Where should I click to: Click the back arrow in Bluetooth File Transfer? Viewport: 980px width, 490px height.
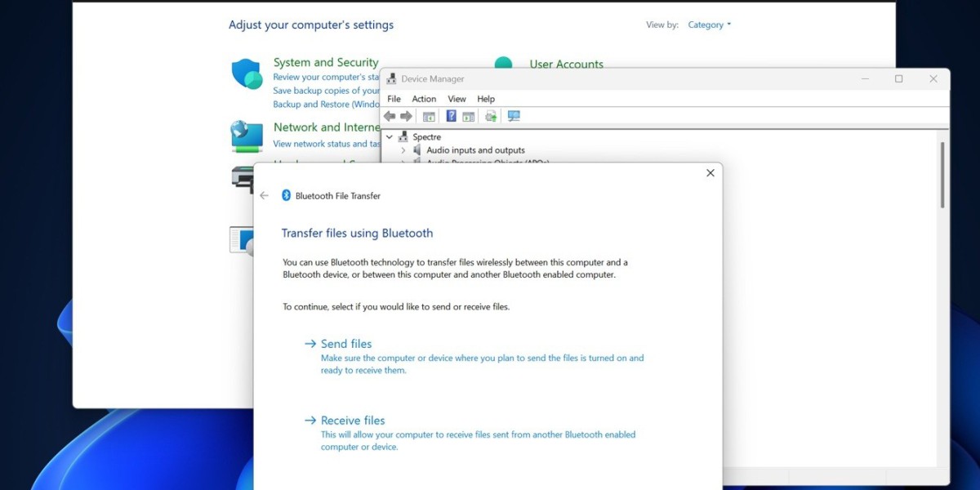(264, 196)
